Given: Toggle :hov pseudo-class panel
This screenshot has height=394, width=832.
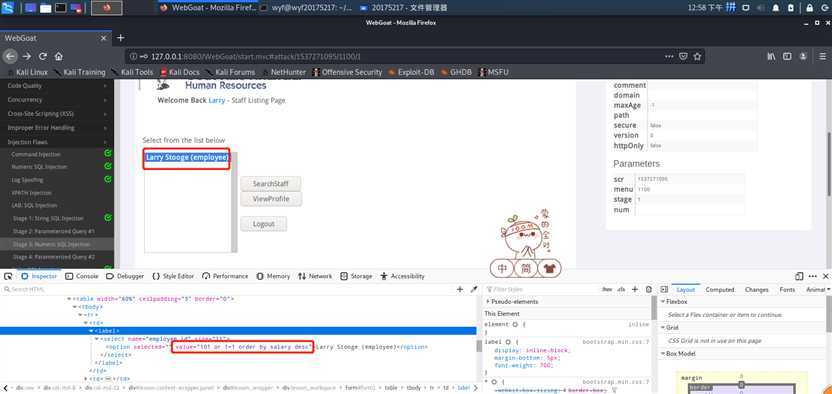Looking at the screenshot, I should [607, 290].
